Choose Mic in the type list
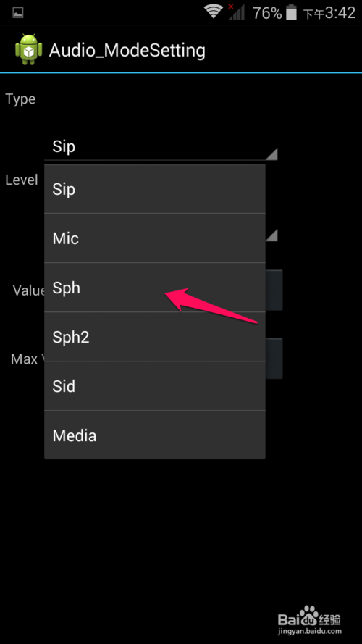Viewport: 362px width, 644px height. coord(155,238)
